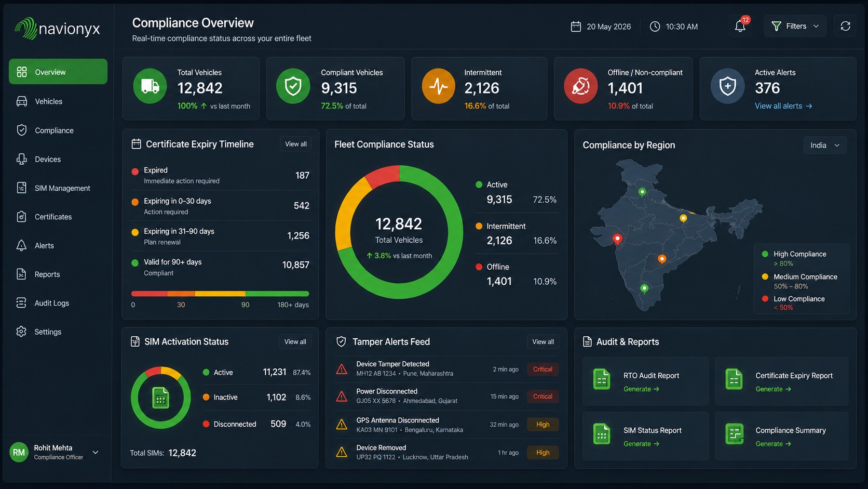The width and height of the screenshot is (868, 489).
Task: Click the Active Alerts shield icon
Action: (x=728, y=86)
